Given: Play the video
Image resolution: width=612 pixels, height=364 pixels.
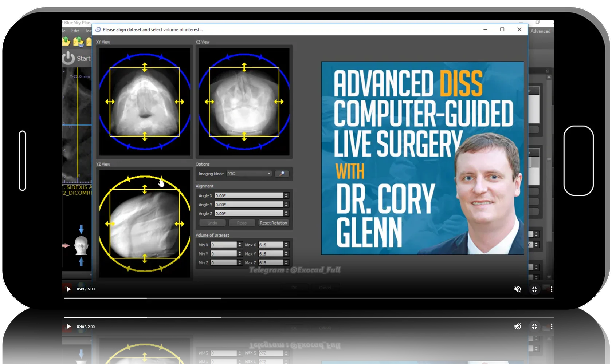Looking at the screenshot, I should point(68,289).
